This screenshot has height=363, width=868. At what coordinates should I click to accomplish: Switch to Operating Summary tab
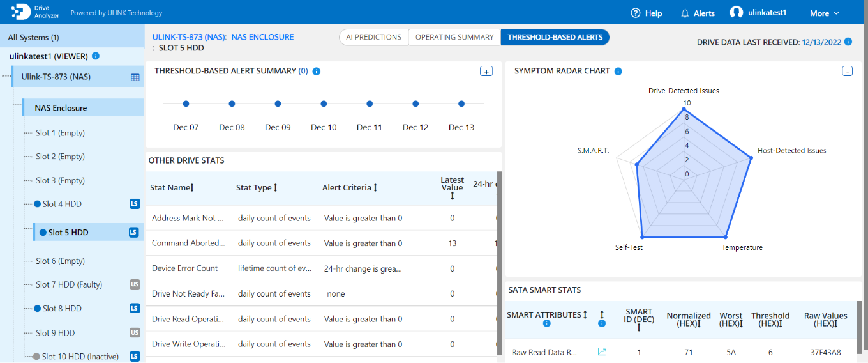454,37
